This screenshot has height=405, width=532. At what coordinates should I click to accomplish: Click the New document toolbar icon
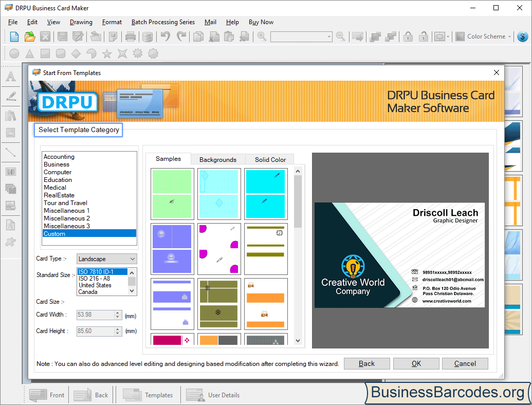tap(14, 36)
